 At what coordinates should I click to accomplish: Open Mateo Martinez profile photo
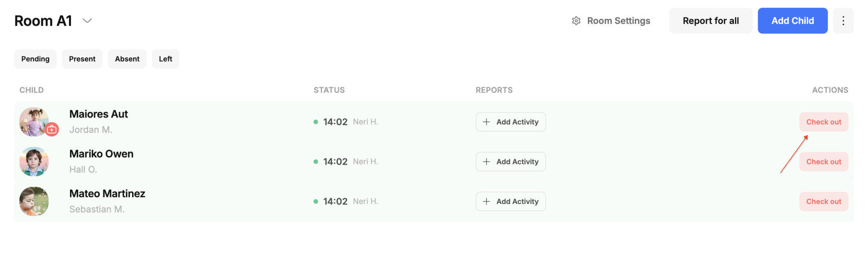tap(34, 201)
